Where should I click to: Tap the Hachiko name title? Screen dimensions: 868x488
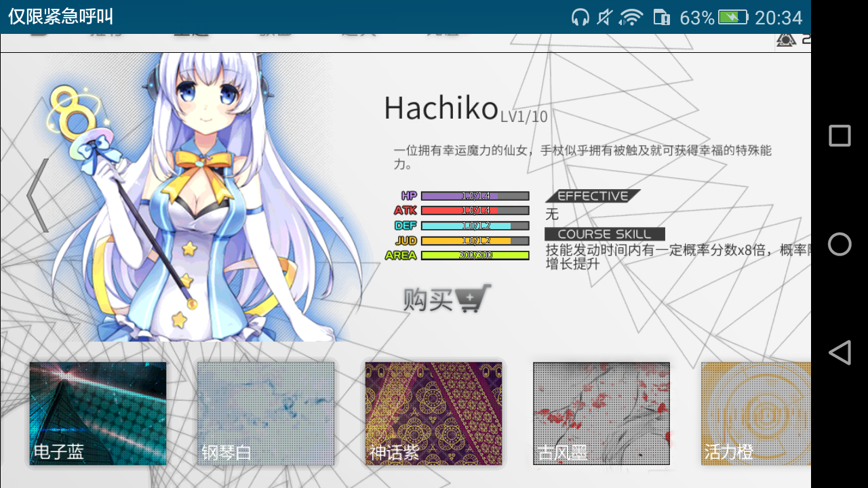pos(441,108)
